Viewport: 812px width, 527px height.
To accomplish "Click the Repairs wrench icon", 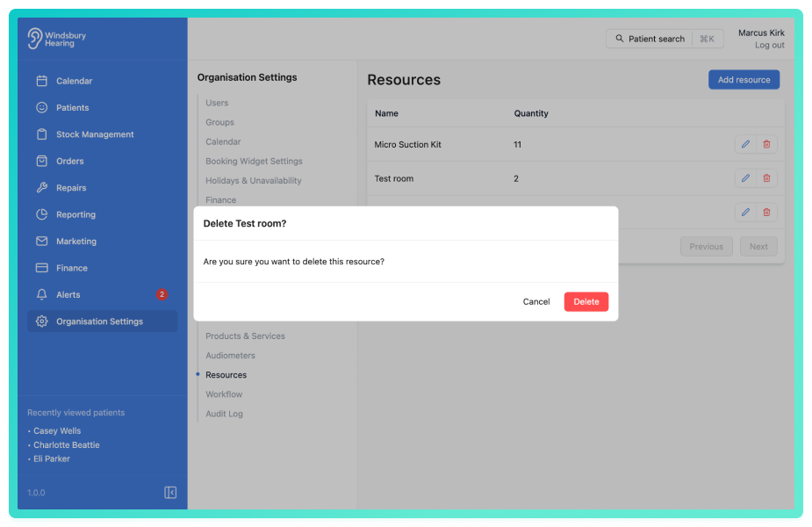I will point(42,188).
